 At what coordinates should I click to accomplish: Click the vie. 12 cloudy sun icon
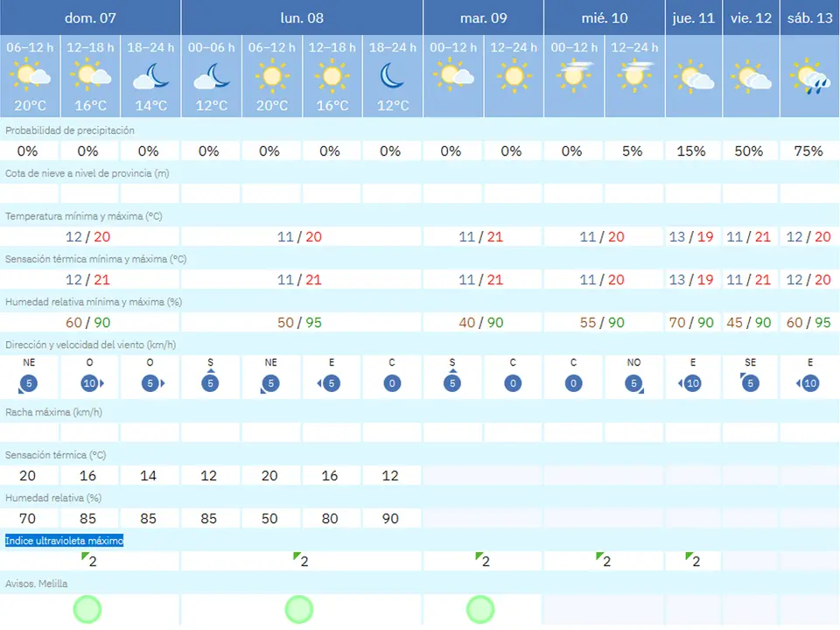(x=752, y=76)
